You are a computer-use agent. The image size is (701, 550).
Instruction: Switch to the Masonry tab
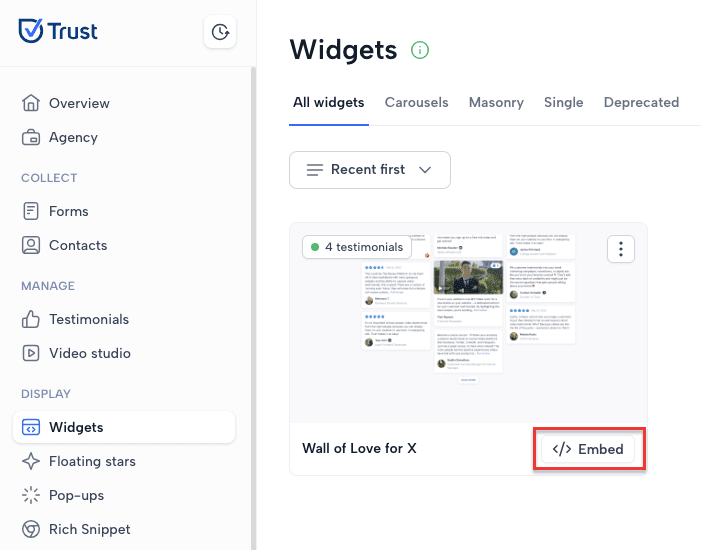pos(496,102)
